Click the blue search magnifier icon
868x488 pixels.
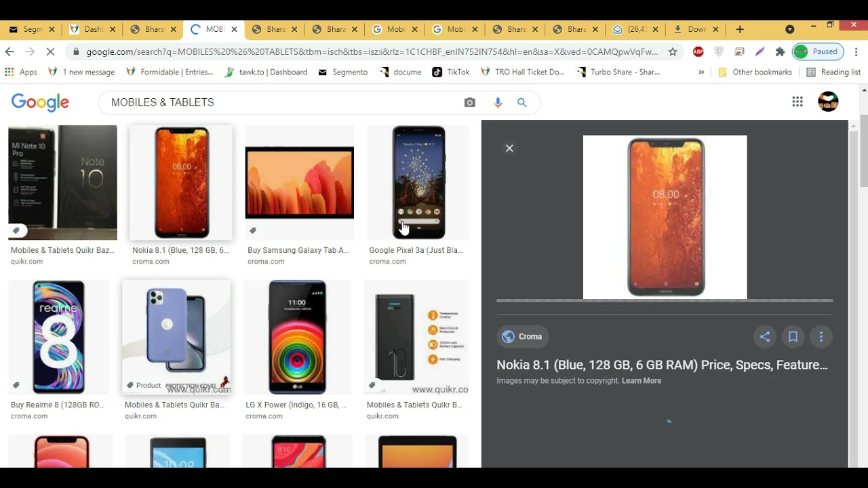[x=522, y=102]
